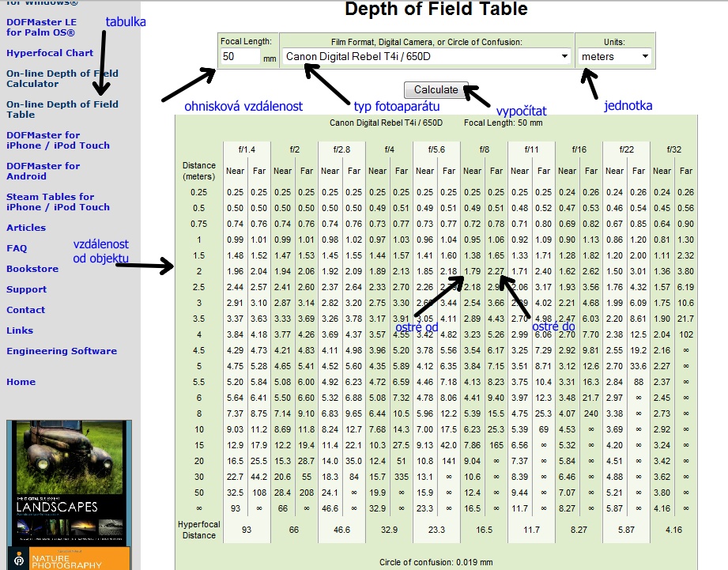Go to the Home page

pyautogui.click(x=21, y=382)
